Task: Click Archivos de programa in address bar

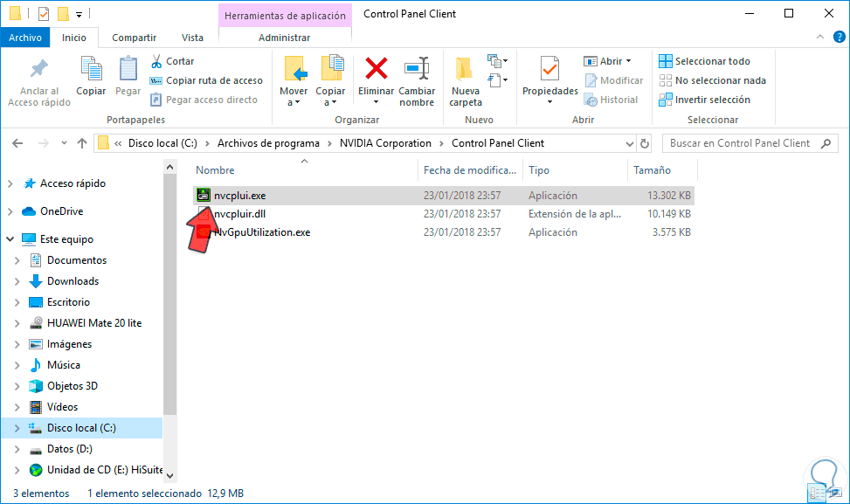Action: point(268,143)
